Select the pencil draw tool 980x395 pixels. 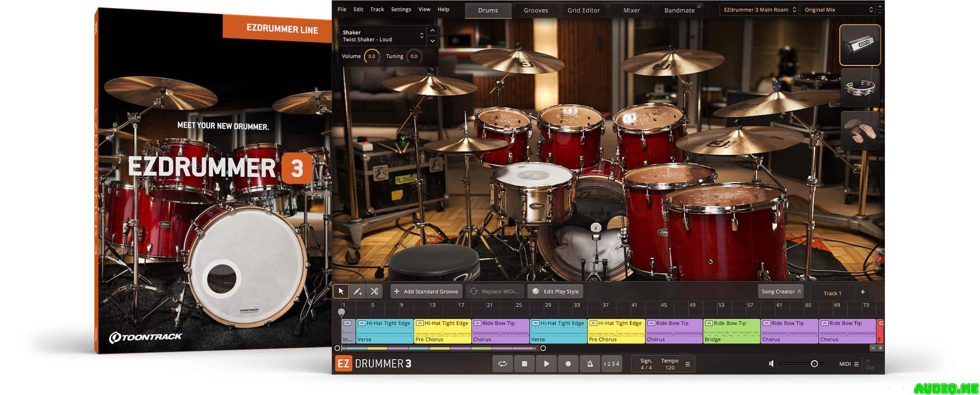tap(358, 291)
